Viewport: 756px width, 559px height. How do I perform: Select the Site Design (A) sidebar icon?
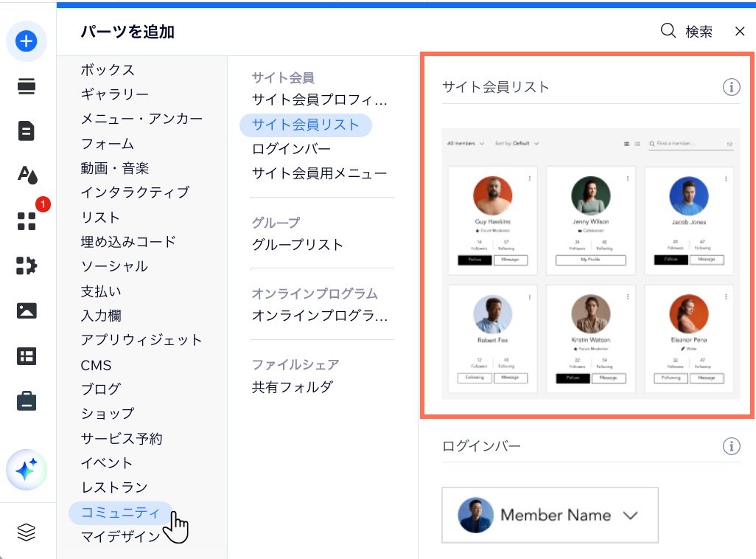[27, 175]
